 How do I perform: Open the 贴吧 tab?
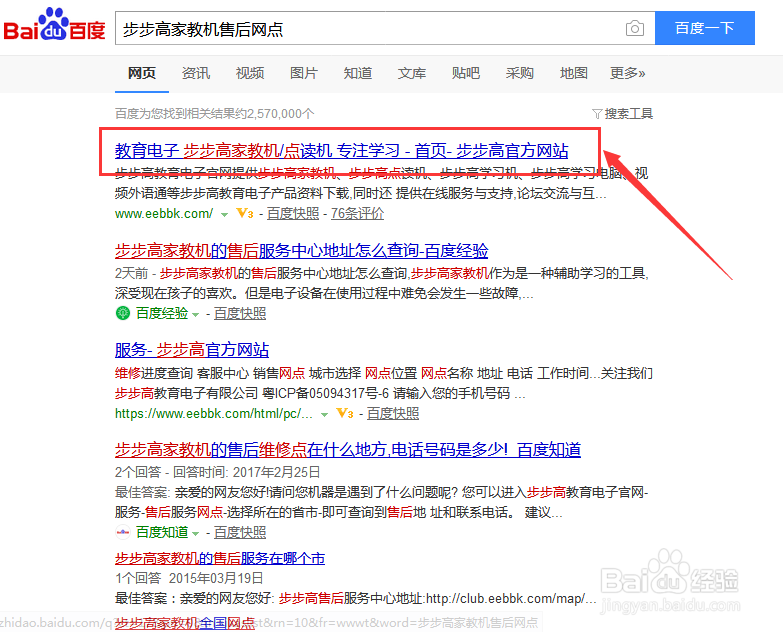tap(465, 73)
